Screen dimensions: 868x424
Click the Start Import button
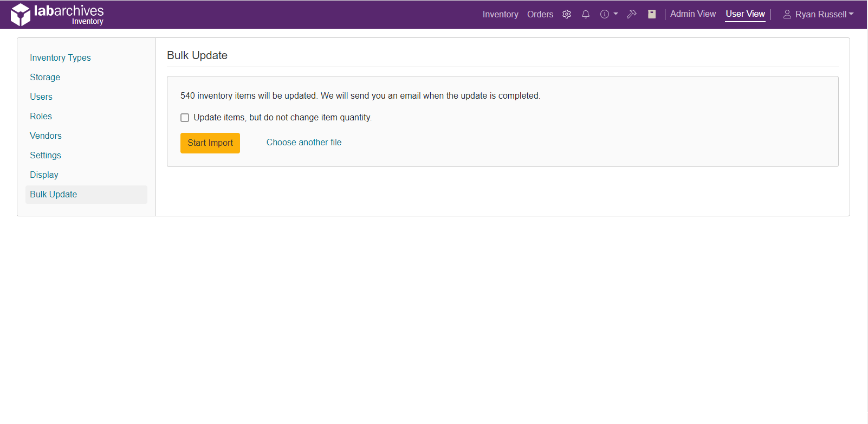[210, 143]
